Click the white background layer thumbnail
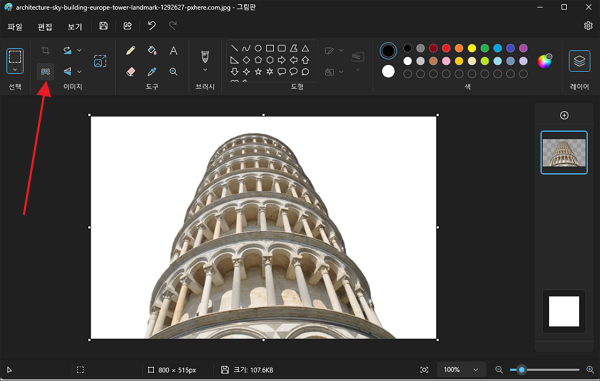This screenshot has height=381, width=600. point(564,311)
